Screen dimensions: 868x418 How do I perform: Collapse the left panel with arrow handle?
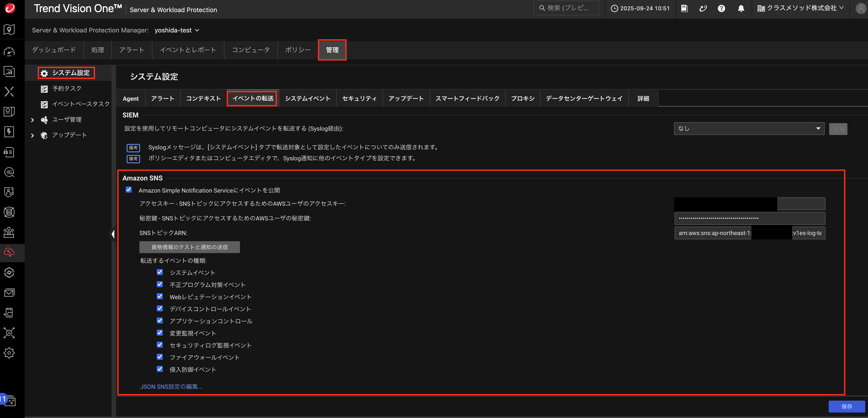click(113, 234)
